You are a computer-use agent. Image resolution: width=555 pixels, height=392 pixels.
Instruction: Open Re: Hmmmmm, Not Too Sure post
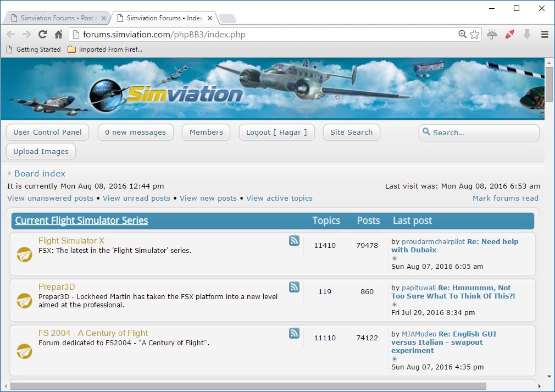point(453,292)
